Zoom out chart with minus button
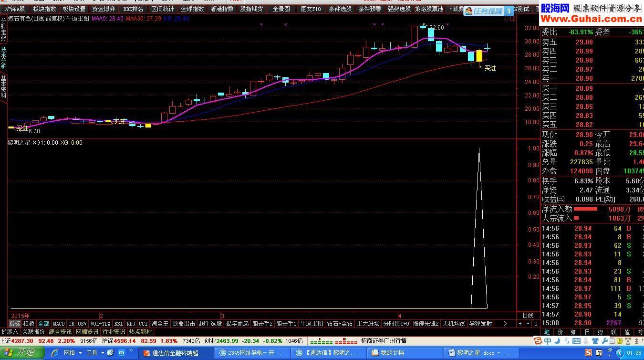This screenshot has width=644, height=360. click(x=528, y=324)
